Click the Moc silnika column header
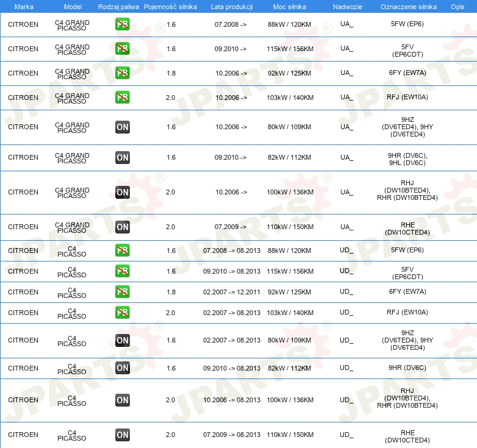This screenshot has width=477, height=448. click(x=290, y=7)
